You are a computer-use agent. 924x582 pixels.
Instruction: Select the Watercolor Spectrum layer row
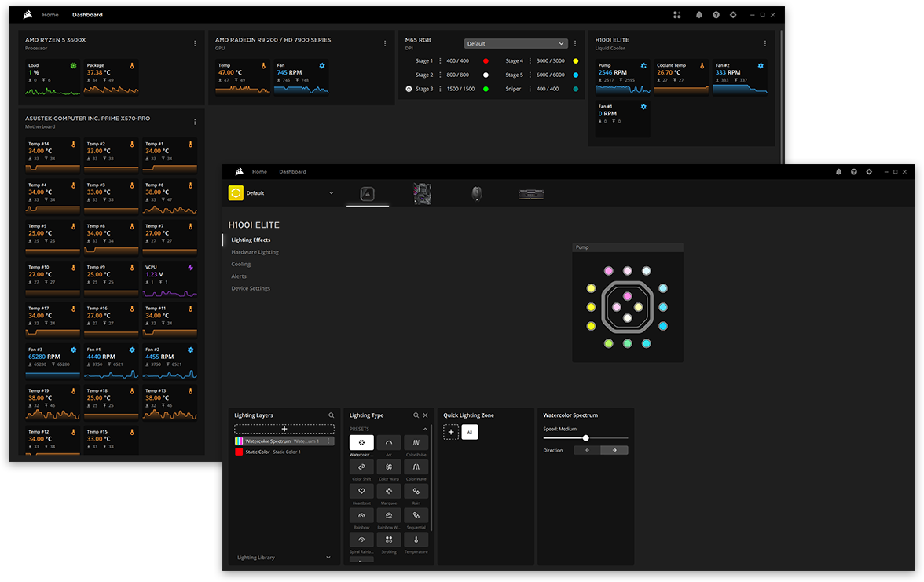pos(284,441)
